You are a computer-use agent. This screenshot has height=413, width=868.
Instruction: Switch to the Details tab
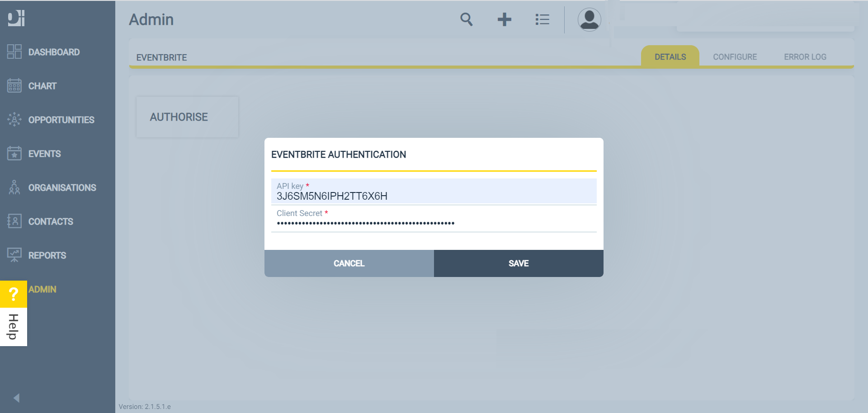coord(670,56)
